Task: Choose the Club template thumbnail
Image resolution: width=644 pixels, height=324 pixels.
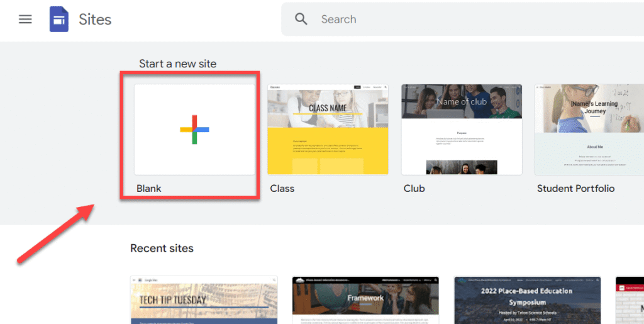Action: tap(462, 130)
